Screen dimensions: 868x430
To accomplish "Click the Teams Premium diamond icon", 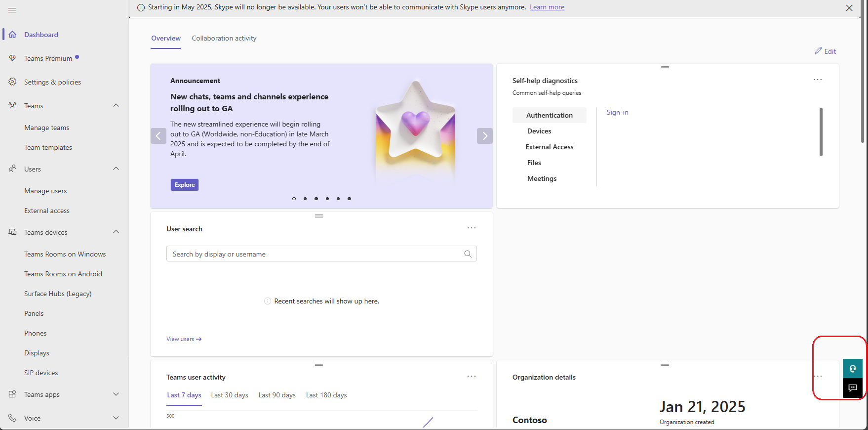I will tap(12, 58).
